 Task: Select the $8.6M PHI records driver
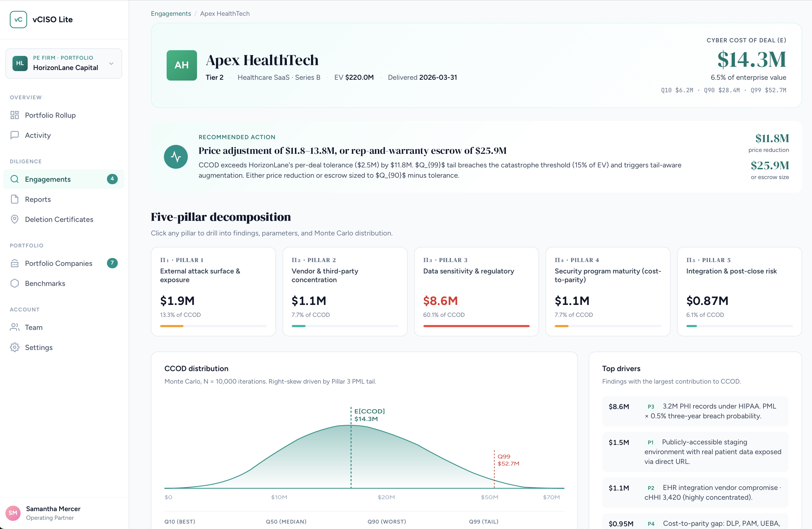[695, 411]
